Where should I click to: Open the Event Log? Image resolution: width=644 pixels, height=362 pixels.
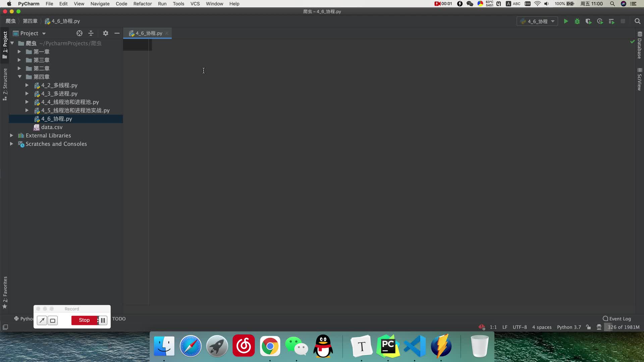(x=617, y=319)
